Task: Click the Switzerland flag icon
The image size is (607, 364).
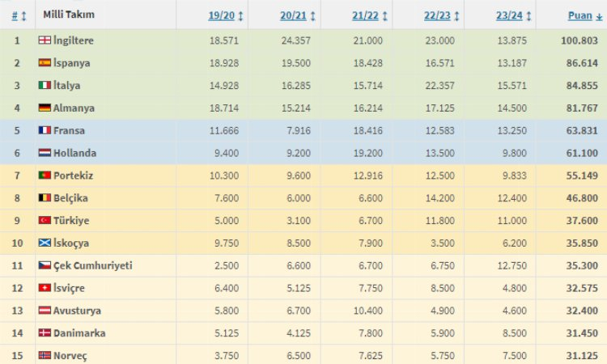Action: click(x=45, y=288)
